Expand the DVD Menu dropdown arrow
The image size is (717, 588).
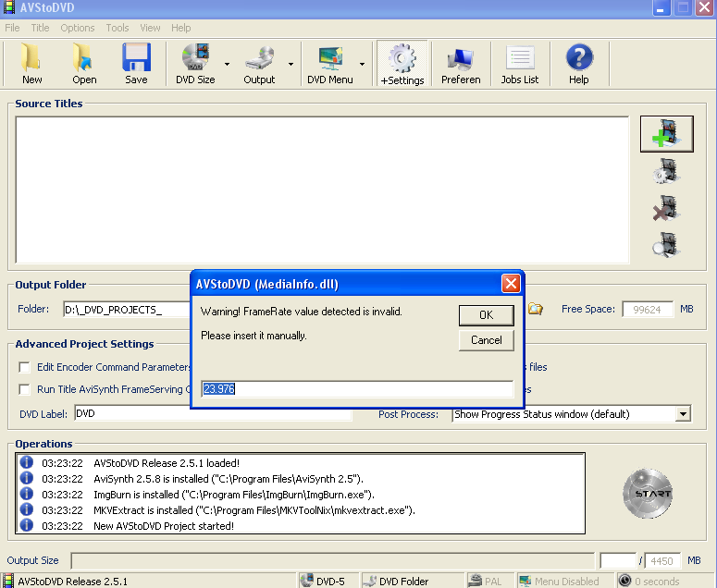[362, 64]
